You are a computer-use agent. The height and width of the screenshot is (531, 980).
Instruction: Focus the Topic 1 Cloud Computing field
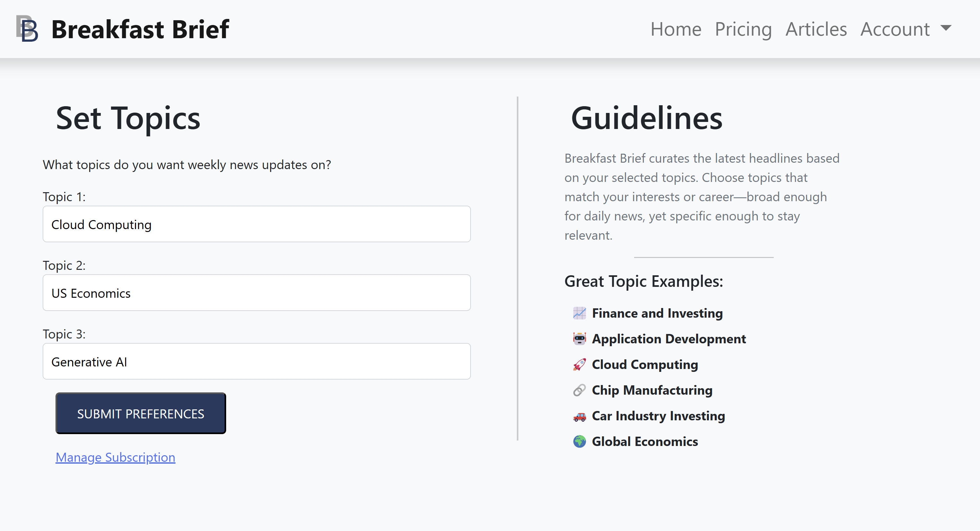(256, 224)
